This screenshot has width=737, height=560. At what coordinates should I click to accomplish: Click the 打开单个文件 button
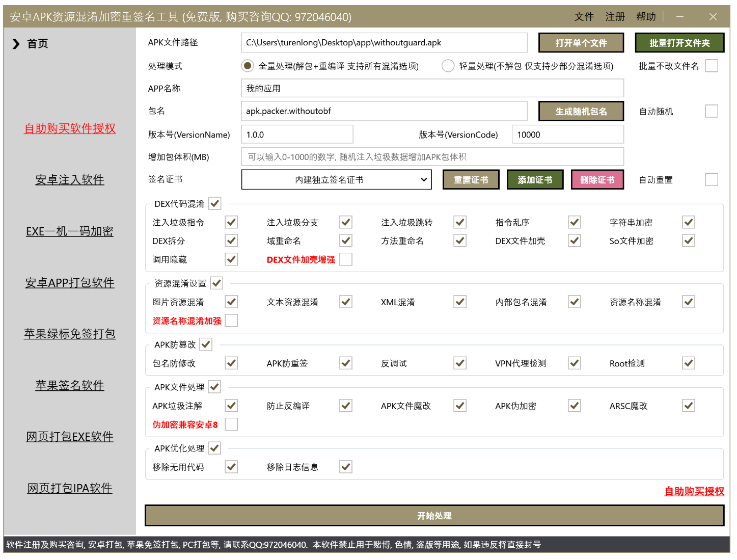click(x=581, y=43)
